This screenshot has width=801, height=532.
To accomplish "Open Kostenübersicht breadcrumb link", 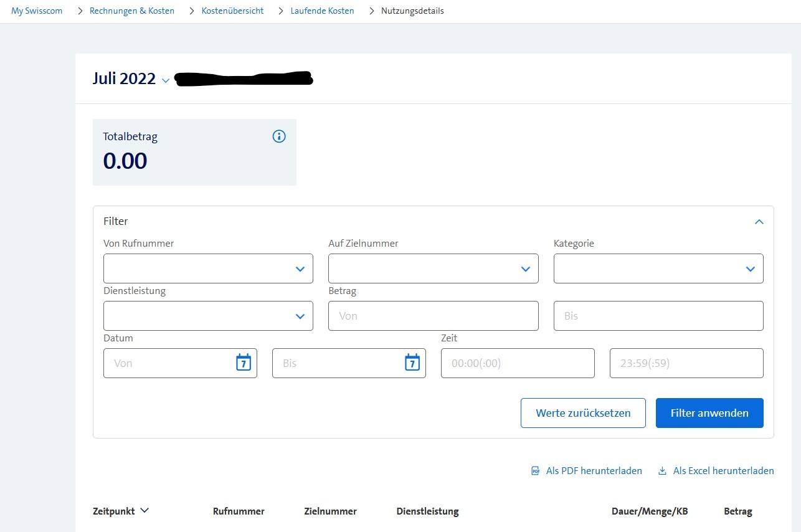I will tap(232, 11).
